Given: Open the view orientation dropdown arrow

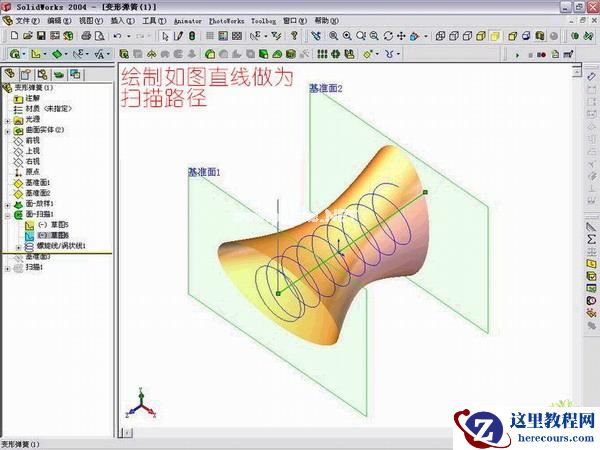Looking at the screenshot, I should click(426, 36).
